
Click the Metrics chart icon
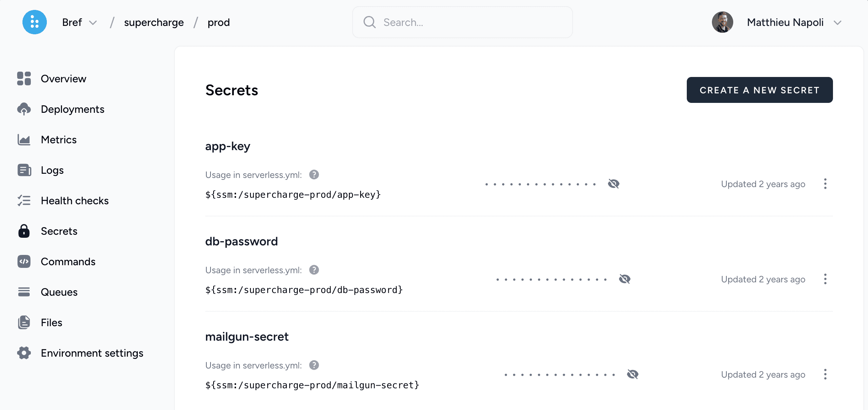coord(24,139)
